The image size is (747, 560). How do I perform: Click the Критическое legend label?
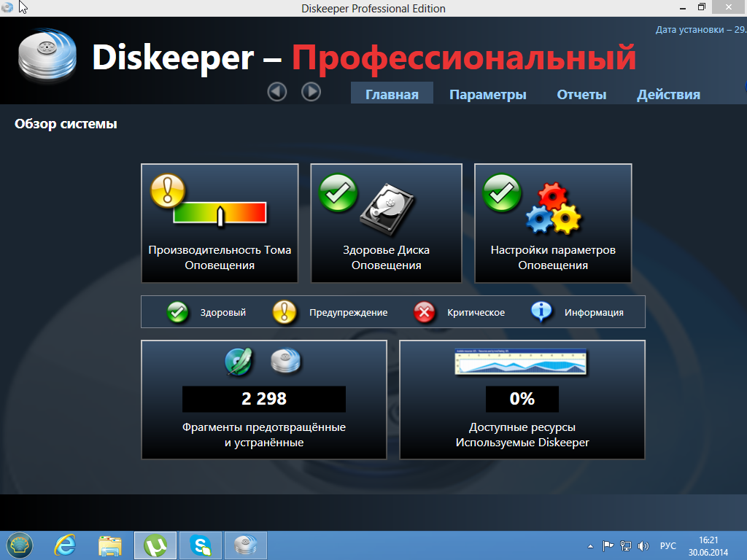tap(476, 313)
